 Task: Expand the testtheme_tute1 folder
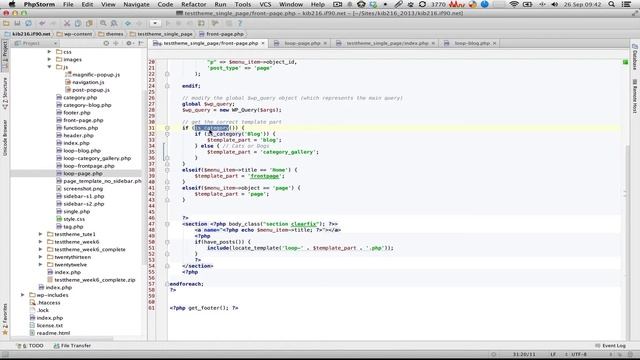40,234
